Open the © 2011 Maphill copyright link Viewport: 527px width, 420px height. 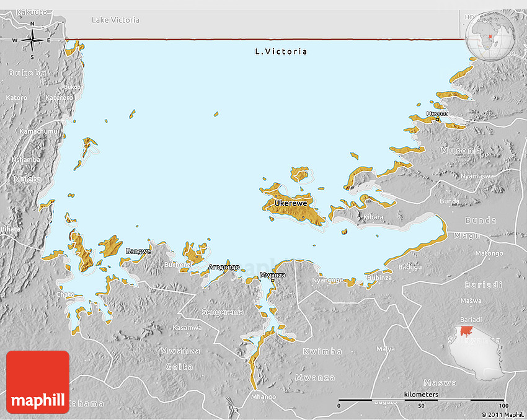pyautogui.click(x=502, y=414)
